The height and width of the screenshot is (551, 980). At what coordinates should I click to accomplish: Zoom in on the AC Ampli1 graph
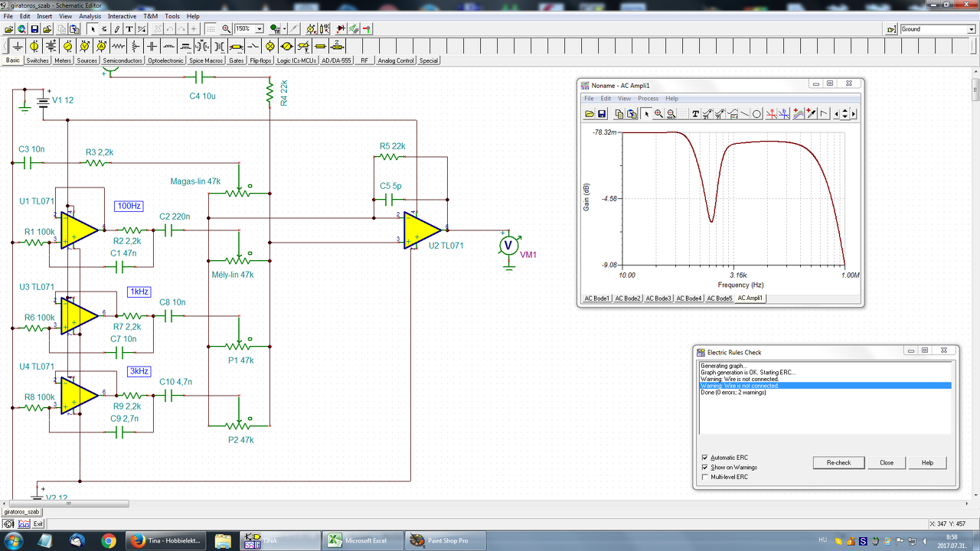[658, 114]
